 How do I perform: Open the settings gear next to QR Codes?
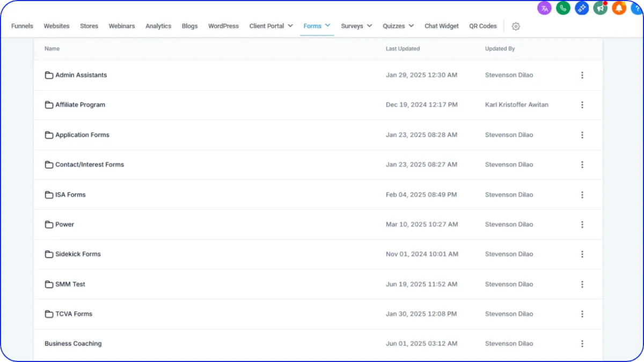pos(516,26)
